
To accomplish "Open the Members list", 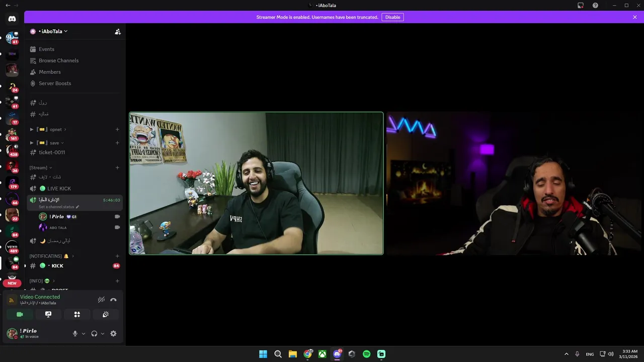I will tap(74, 72).
